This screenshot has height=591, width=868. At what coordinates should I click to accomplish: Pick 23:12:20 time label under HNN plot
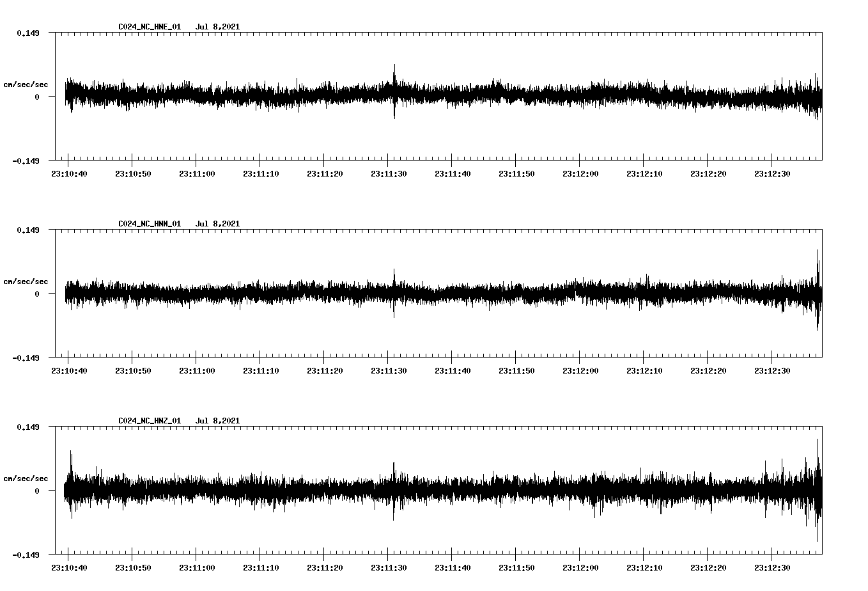[708, 371]
